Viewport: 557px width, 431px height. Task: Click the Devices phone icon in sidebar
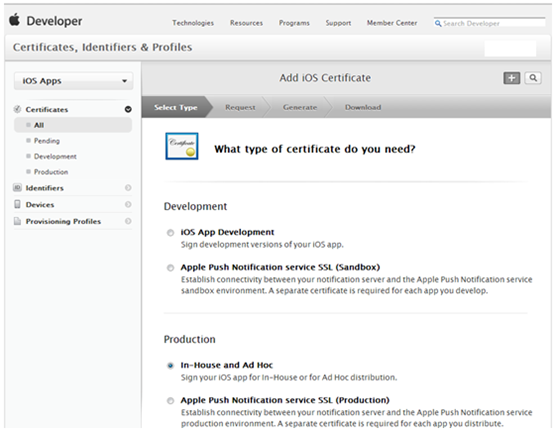pyautogui.click(x=17, y=204)
